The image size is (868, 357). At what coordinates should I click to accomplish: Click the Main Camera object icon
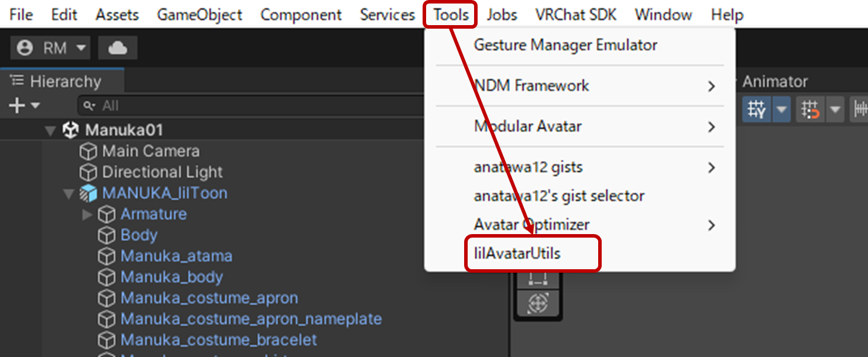88,152
